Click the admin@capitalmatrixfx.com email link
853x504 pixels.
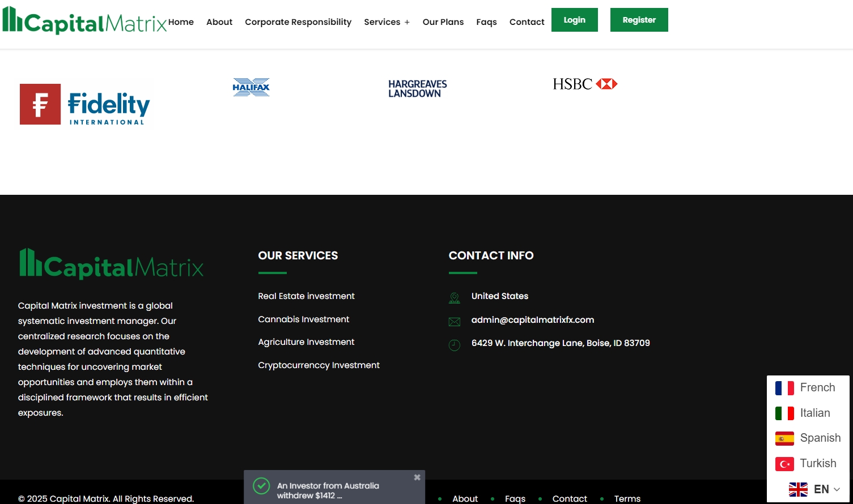coord(533,320)
